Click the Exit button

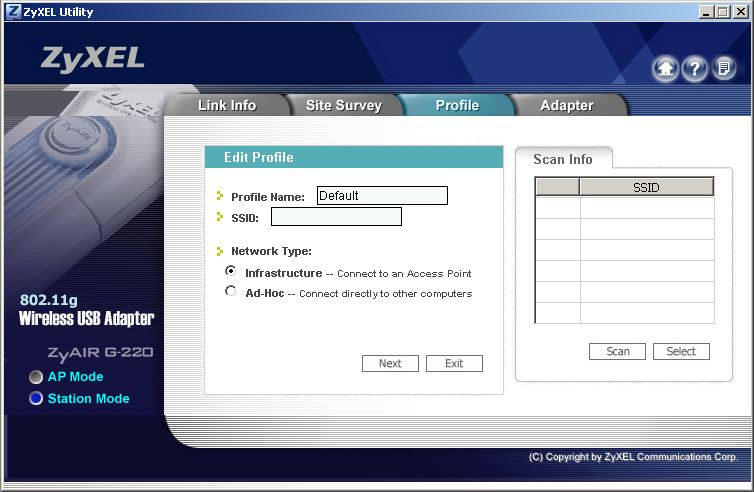point(454,364)
